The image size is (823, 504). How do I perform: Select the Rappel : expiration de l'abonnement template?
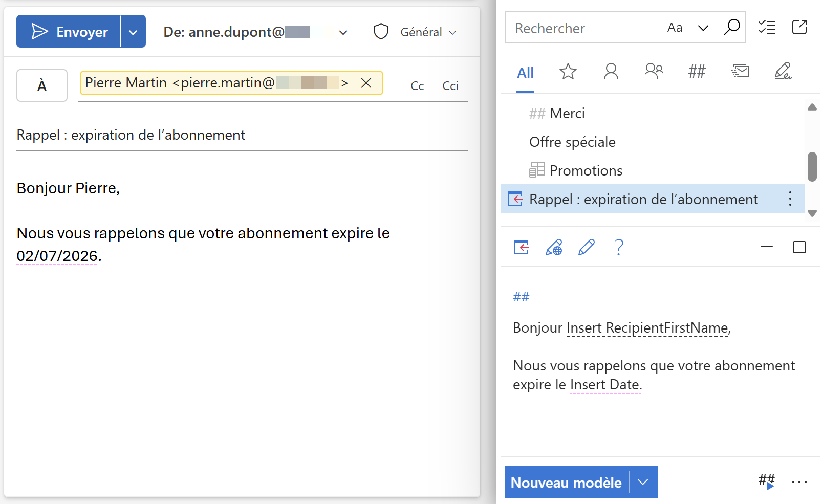(x=653, y=199)
